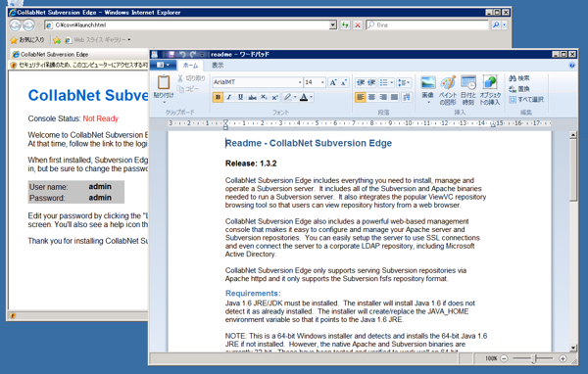Click the Bing search box

tap(427, 25)
